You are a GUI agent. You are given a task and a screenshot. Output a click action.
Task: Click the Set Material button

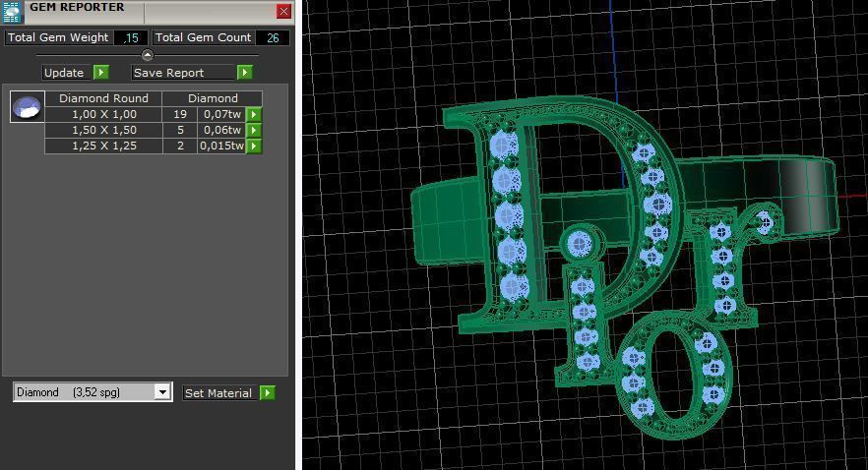218,393
